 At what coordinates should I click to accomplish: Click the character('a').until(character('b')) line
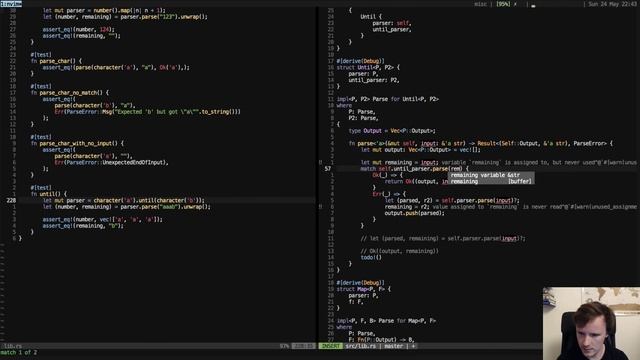[x=124, y=200]
